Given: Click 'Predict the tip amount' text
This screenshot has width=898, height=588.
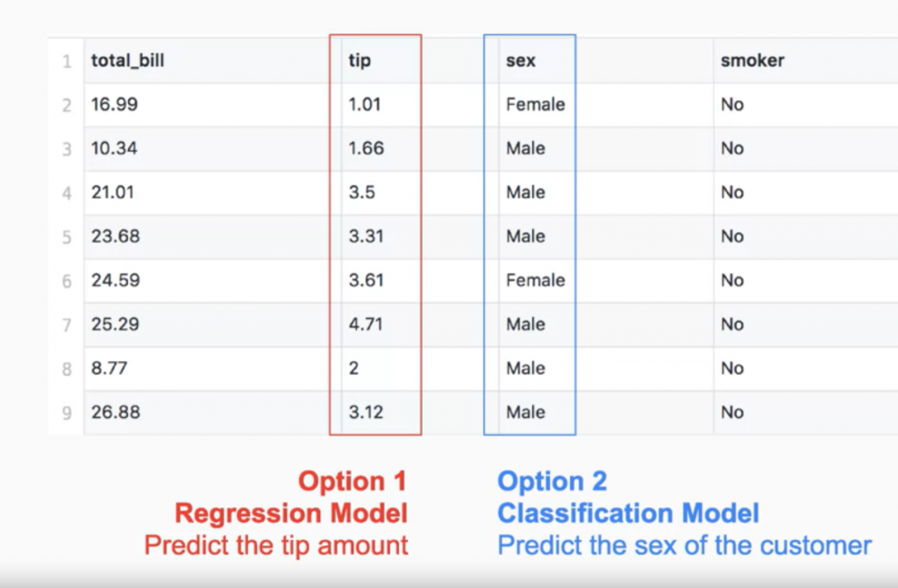Looking at the screenshot, I should tap(276, 545).
